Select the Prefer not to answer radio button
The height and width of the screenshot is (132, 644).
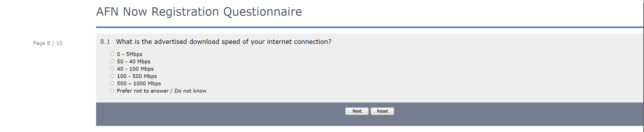pos(112,91)
